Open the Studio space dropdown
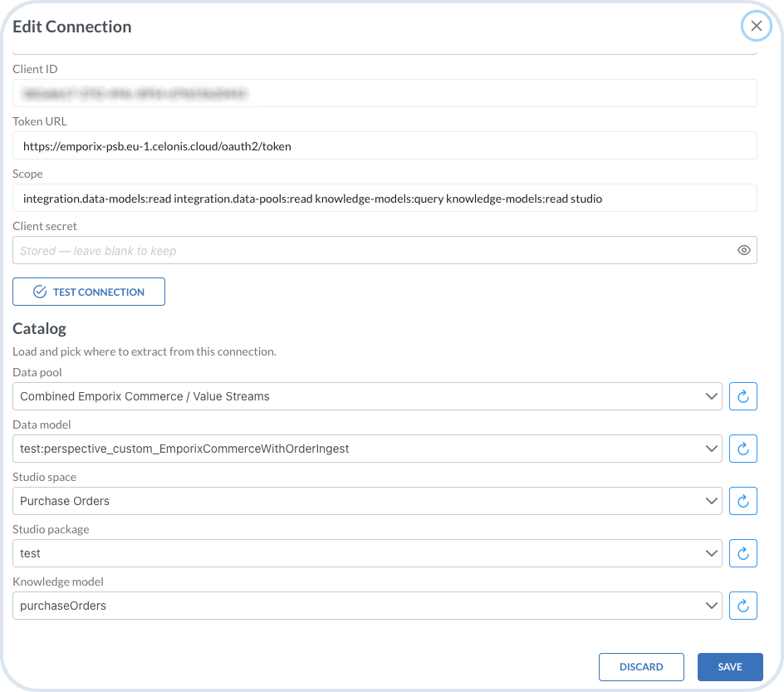The width and height of the screenshot is (784, 692). coord(367,501)
